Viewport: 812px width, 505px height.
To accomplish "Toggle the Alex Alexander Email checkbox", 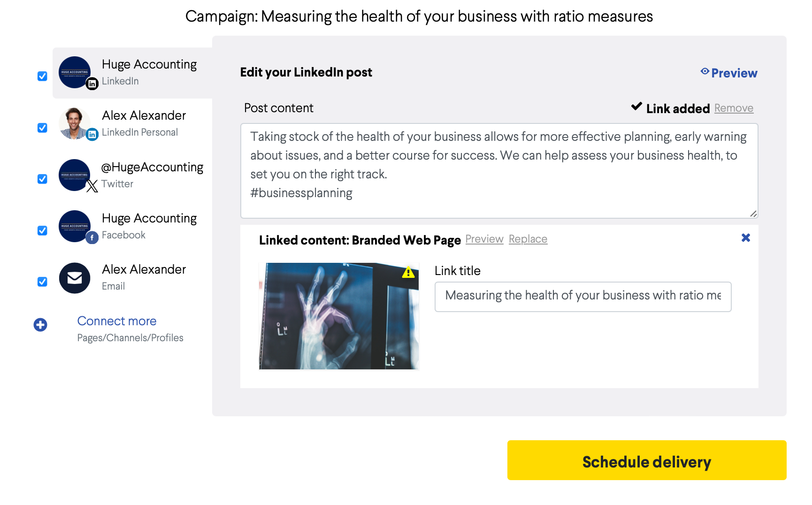I will click(42, 282).
